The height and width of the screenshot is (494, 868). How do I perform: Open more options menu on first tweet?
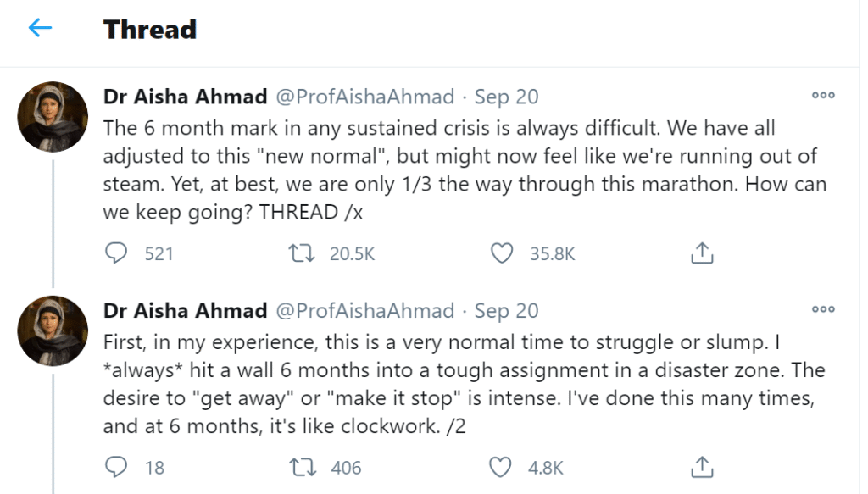click(x=823, y=96)
